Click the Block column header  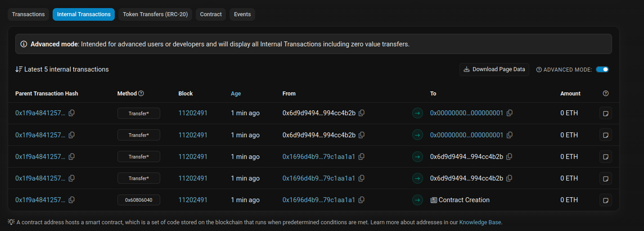click(185, 94)
